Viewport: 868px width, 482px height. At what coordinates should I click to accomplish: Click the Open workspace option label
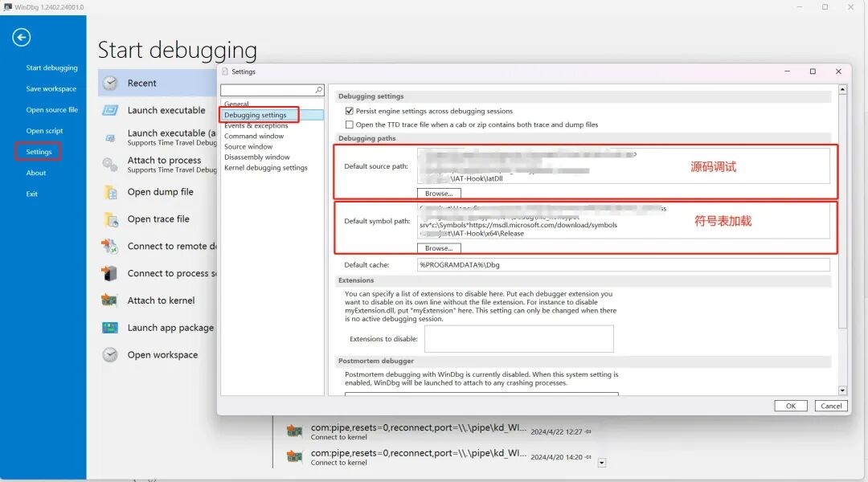[x=162, y=355]
